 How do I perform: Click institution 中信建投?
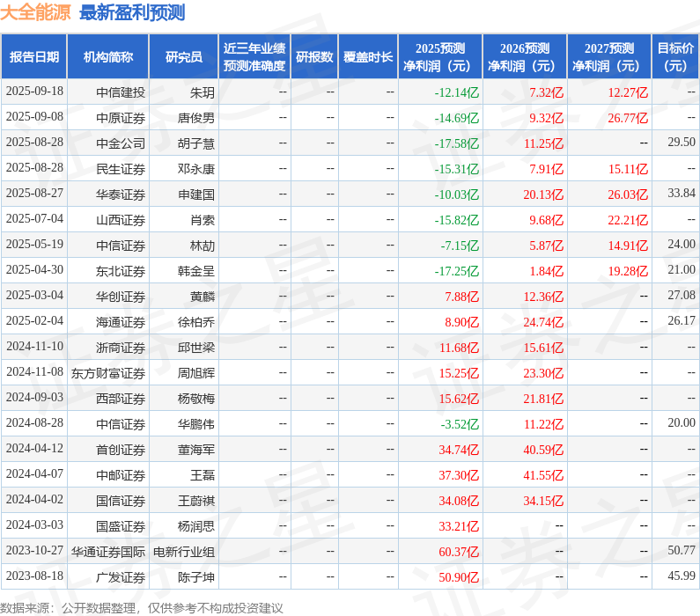pyautogui.click(x=121, y=92)
